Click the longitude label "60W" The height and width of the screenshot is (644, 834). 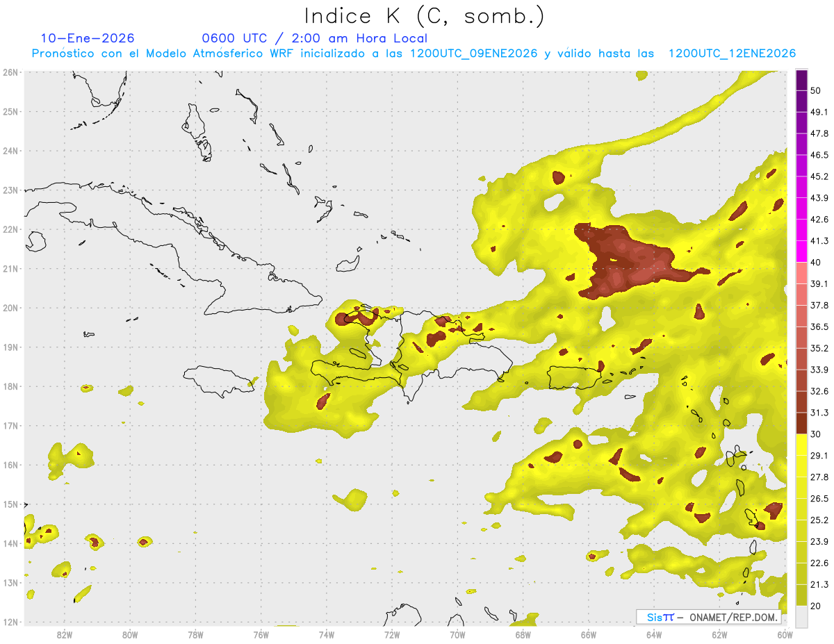[785, 634]
